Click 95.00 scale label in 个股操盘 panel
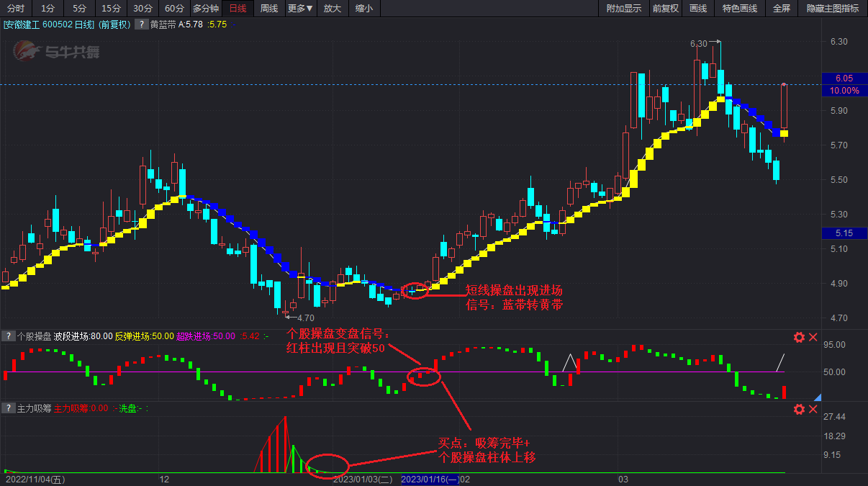This screenshot has height=486, width=868. [834, 346]
